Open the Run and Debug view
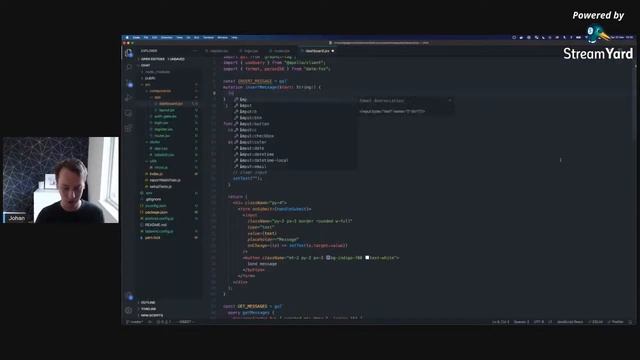The width and height of the screenshot is (640, 360). (x=129, y=98)
